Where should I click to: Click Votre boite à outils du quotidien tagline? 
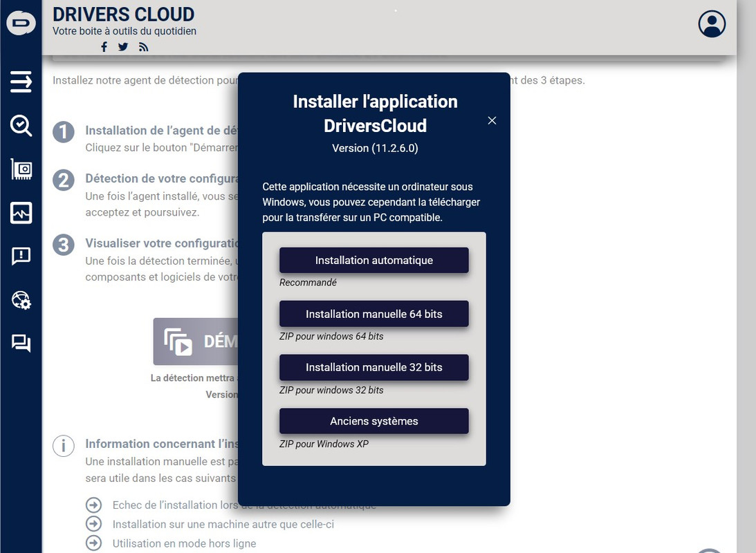pyautogui.click(x=125, y=31)
